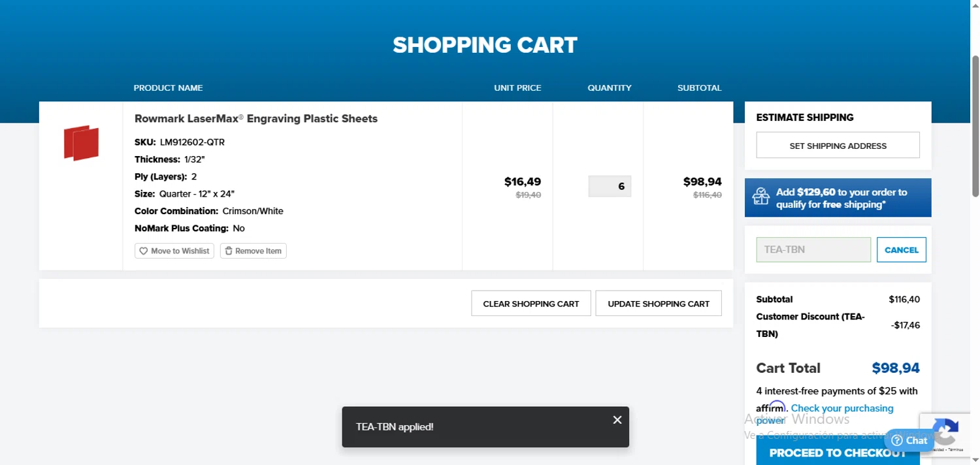Click the SKU value LM912602-QTR

point(192,142)
